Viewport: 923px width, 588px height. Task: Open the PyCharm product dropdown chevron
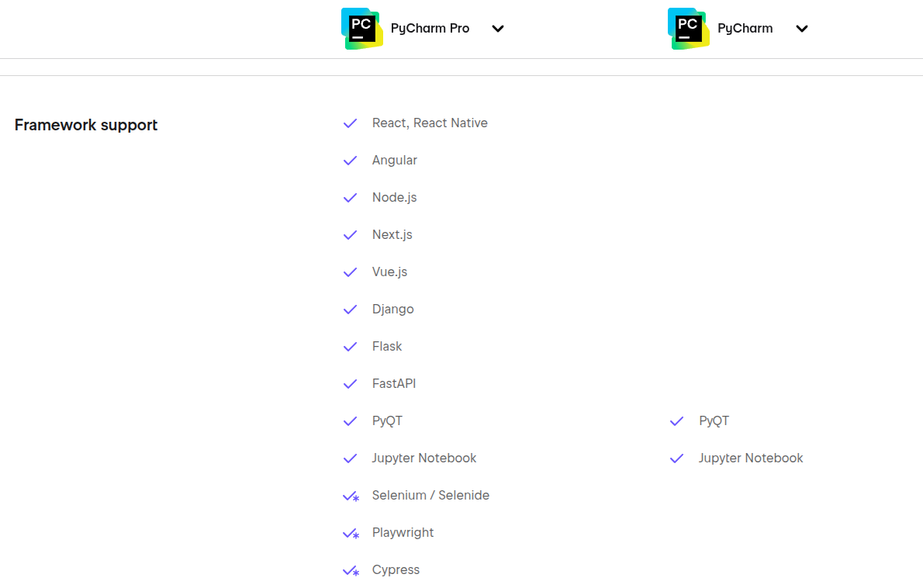click(x=802, y=29)
